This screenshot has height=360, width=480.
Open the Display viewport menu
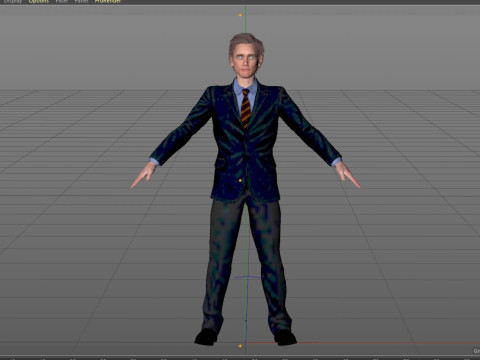point(13,1)
